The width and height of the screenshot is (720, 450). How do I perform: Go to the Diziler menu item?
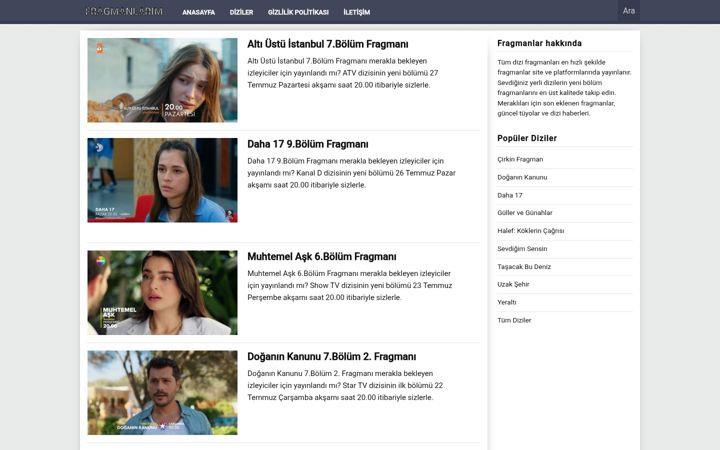(x=242, y=12)
